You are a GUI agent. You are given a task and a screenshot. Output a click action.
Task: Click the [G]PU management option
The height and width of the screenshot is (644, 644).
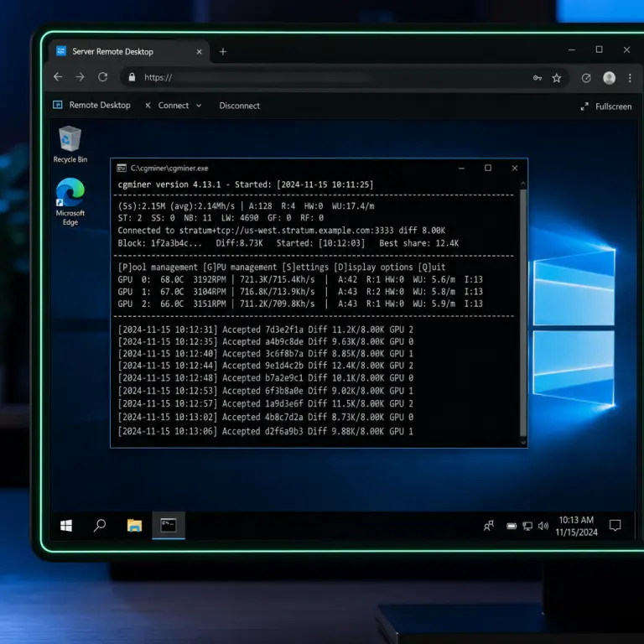tap(240, 267)
